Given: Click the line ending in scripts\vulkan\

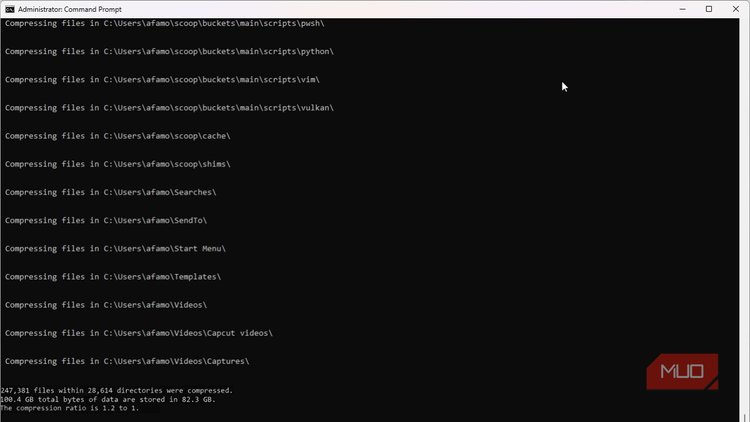Looking at the screenshot, I should pyautogui.click(x=169, y=108).
